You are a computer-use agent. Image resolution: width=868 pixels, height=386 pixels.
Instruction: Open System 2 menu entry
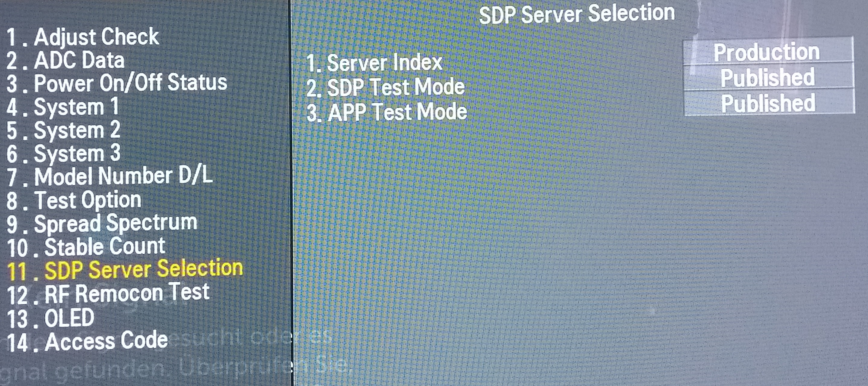[x=63, y=130]
